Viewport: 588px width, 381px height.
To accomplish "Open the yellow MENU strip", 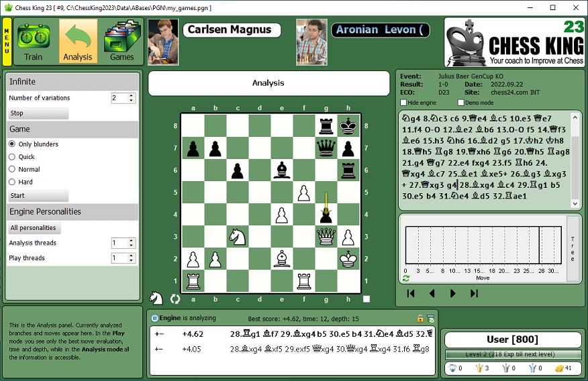I will pos(7,41).
